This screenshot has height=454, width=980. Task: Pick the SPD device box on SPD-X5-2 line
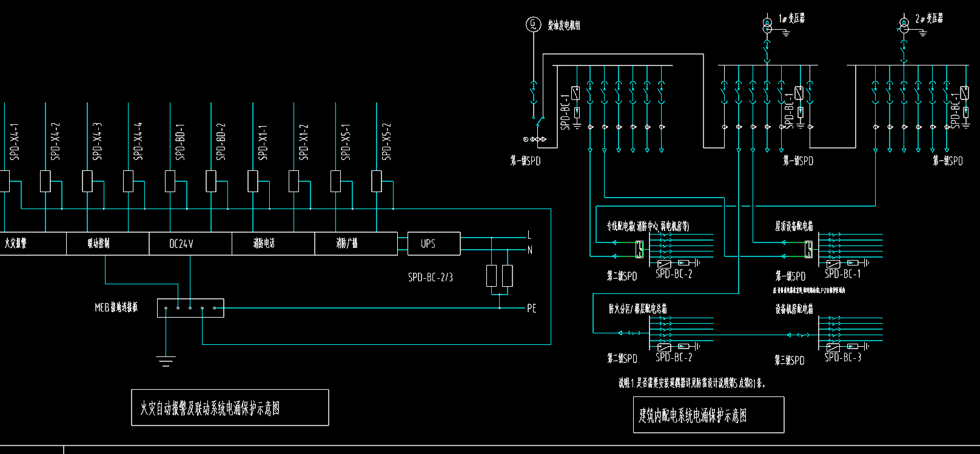pyautogui.click(x=377, y=181)
